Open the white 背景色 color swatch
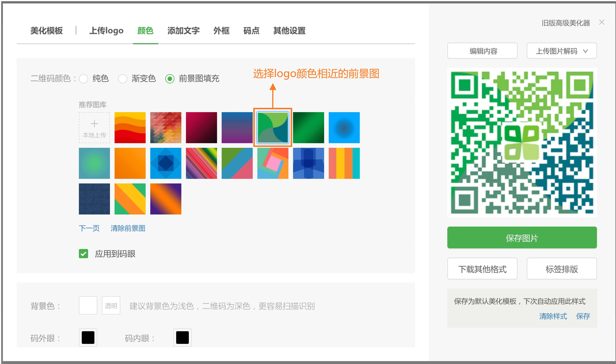The height and width of the screenshot is (364, 616). coord(88,305)
